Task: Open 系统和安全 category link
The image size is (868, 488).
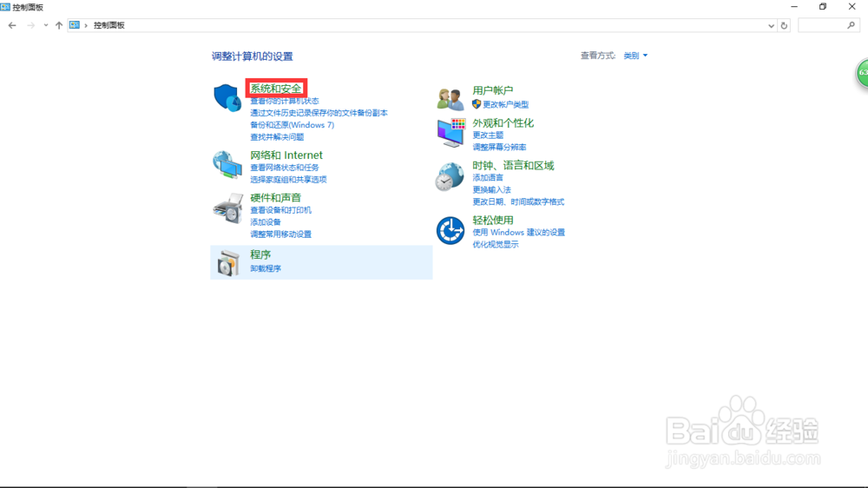Action: coord(276,89)
